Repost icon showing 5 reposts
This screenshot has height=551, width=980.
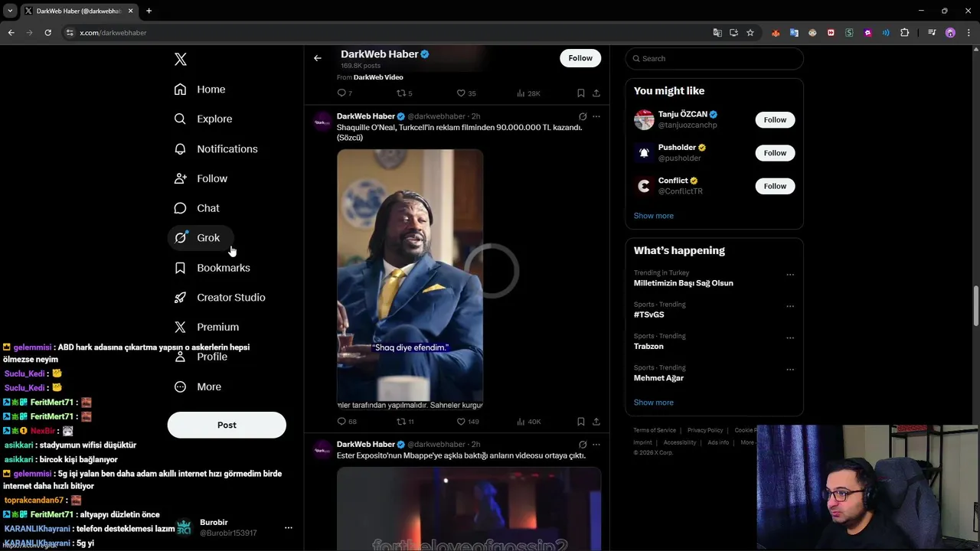click(400, 93)
